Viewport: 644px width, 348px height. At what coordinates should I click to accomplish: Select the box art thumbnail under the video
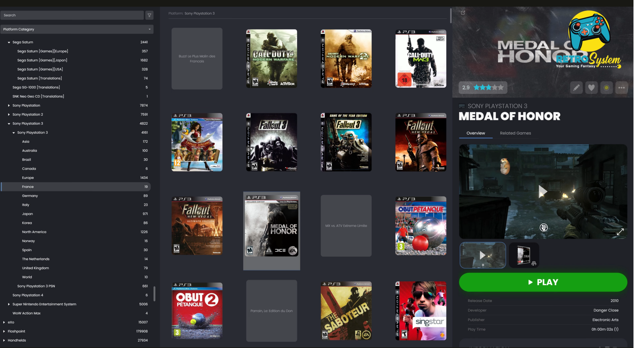pyautogui.click(x=524, y=255)
